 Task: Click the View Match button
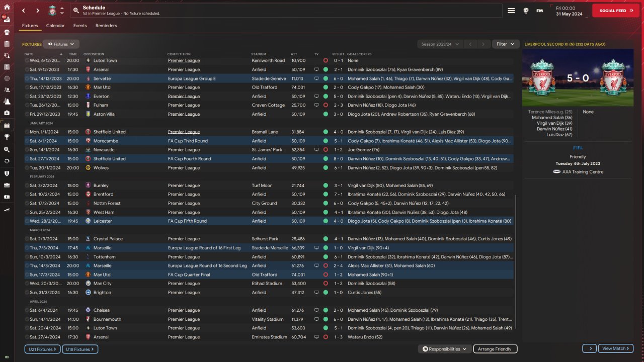pyautogui.click(x=616, y=348)
